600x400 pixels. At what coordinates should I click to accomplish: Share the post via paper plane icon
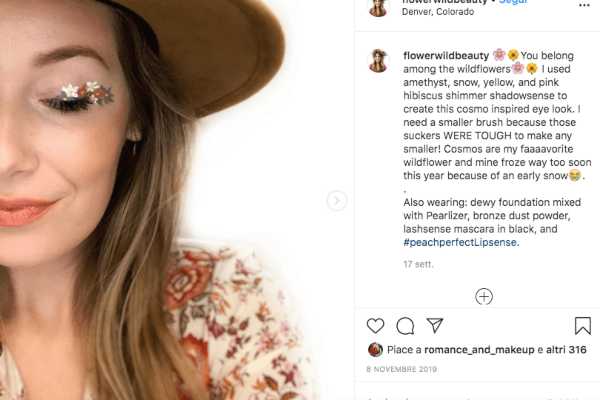coord(435,326)
